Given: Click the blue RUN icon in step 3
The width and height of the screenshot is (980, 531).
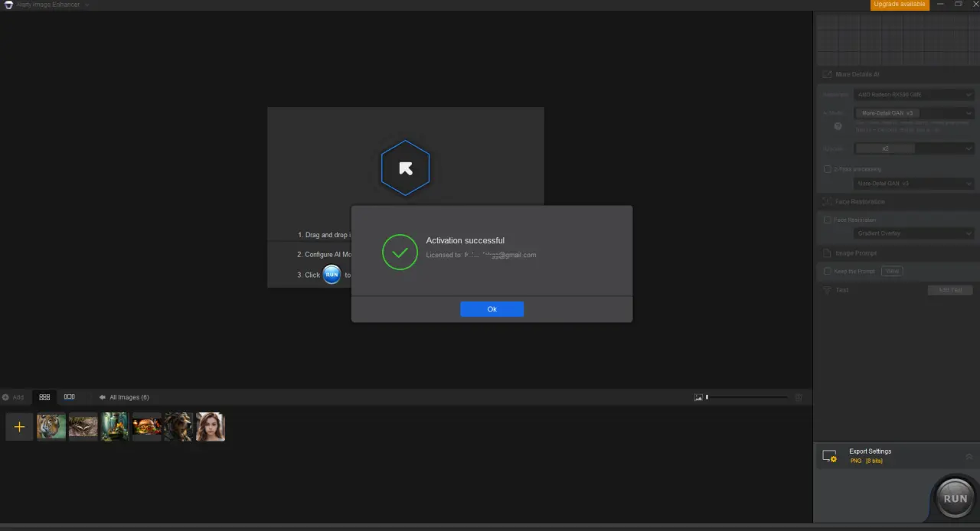Looking at the screenshot, I should pos(332,274).
